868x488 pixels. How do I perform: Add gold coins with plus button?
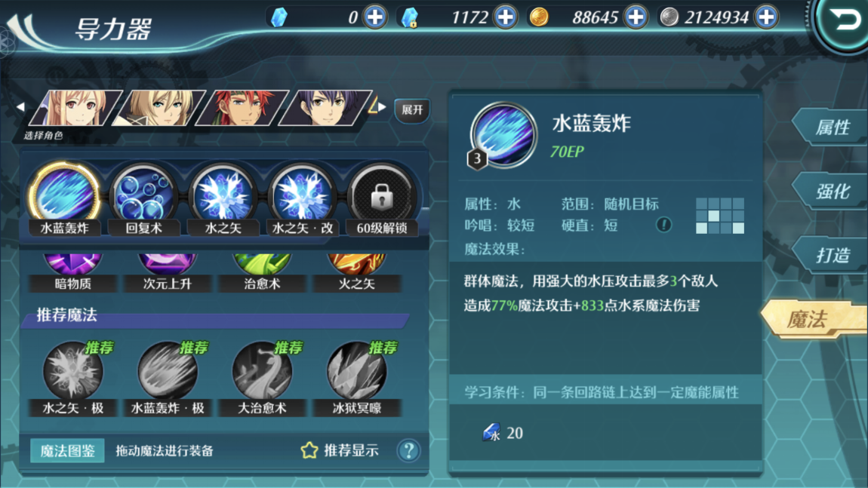[636, 17]
